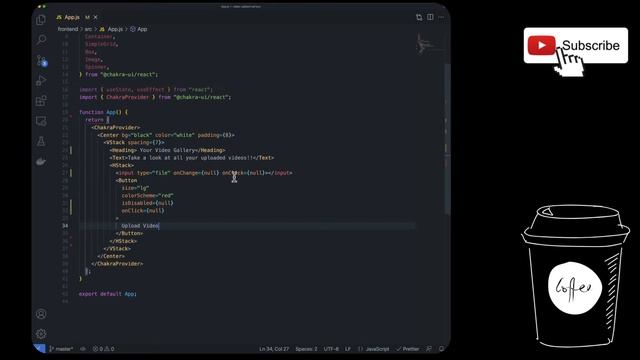Click the 'size="lg"' attribute line

(x=135, y=188)
